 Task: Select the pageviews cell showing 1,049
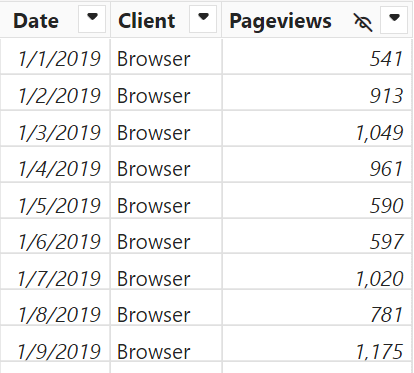click(x=317, y=129)
